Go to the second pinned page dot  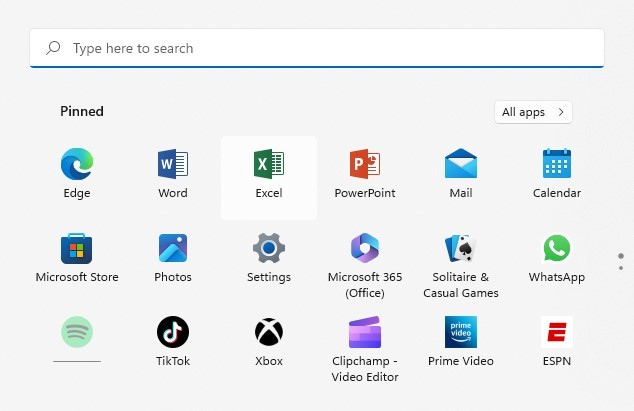click(x=621, y=268)
